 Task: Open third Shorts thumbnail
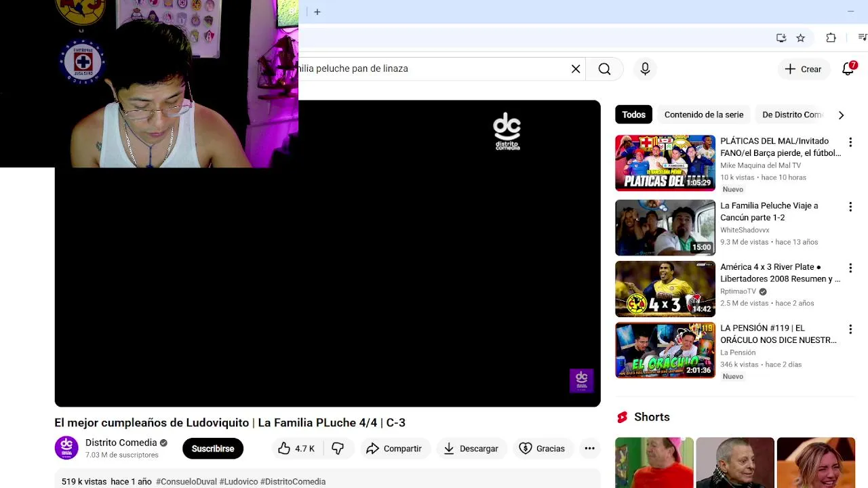816,463
